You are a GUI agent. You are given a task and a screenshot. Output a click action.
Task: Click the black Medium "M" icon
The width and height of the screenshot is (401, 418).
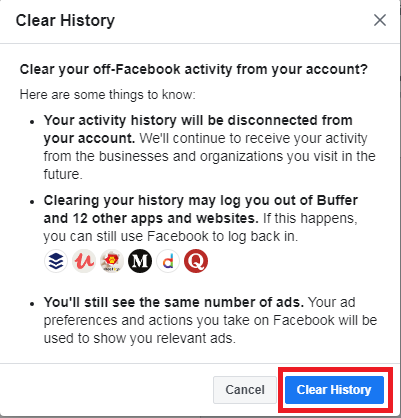pos(140,261)
